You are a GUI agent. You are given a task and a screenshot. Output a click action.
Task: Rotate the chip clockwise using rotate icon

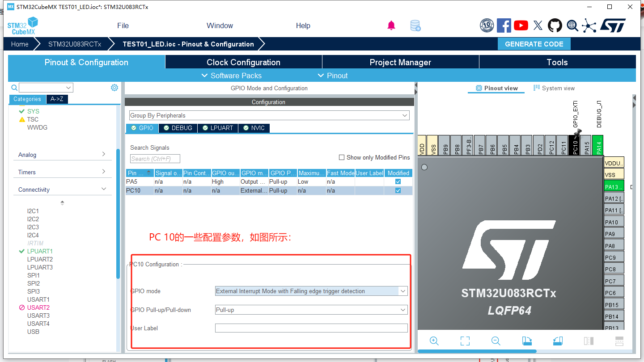[x=527, y=341]
